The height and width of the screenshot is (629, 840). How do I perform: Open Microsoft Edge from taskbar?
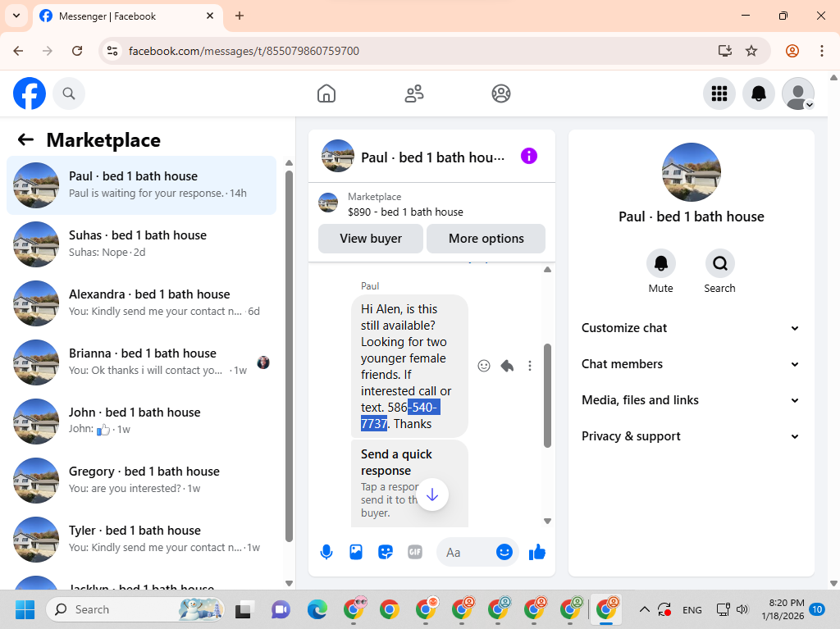tap(317, 609)
